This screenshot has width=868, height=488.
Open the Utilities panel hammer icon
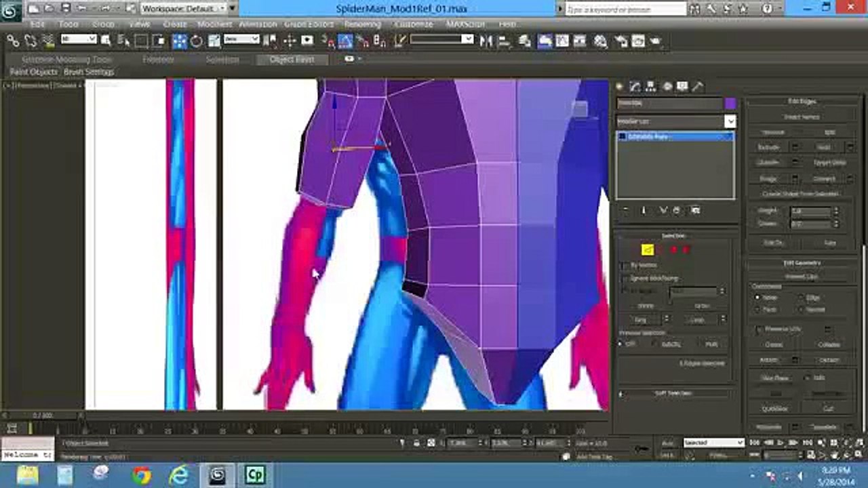tap(698, 86)
